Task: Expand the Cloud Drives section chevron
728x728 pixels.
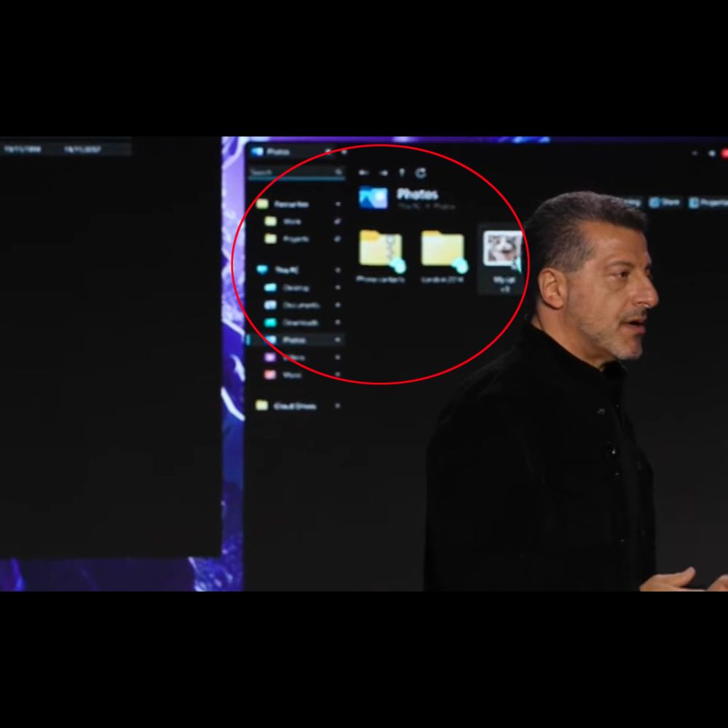Action: (x=338, y=406)
